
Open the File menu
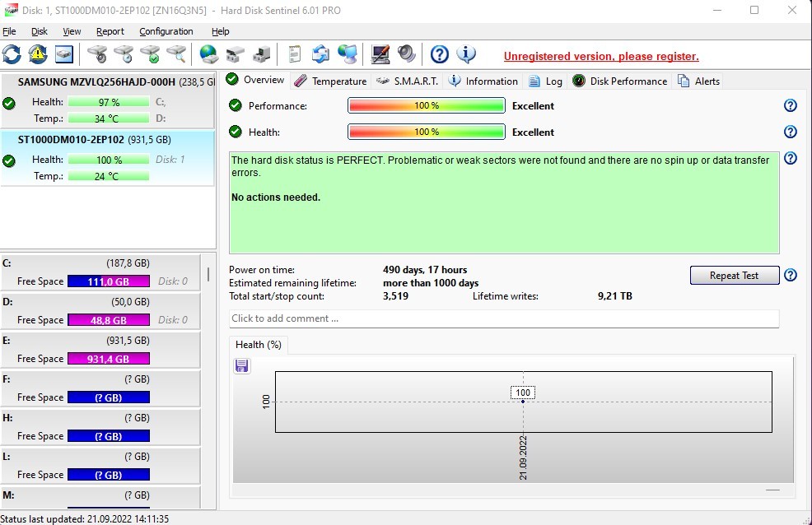point(9,31)
